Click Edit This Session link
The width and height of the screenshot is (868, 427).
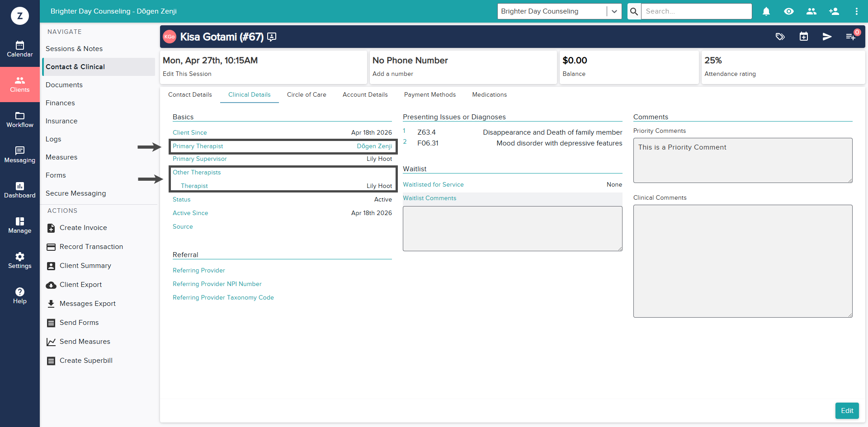[x=187, y=74]
